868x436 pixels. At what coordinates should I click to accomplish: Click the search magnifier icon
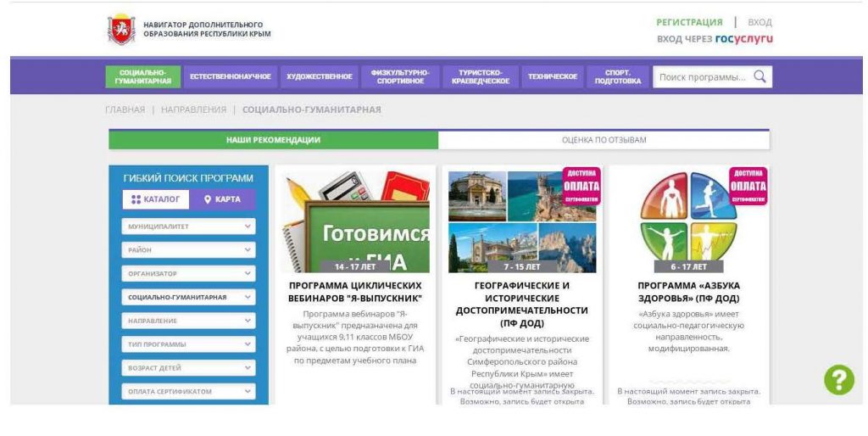click(x=759, y=76)
